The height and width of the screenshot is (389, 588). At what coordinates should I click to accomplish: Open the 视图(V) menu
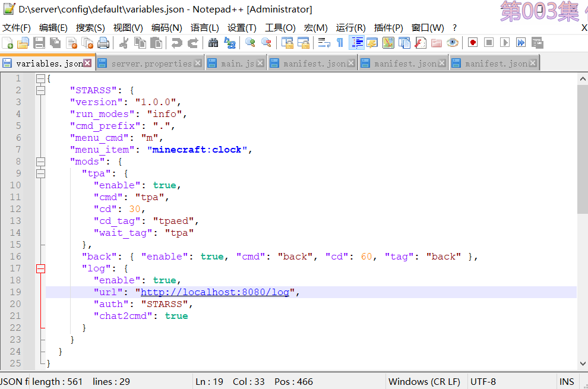pyautogui.click(x=128, y=28)
